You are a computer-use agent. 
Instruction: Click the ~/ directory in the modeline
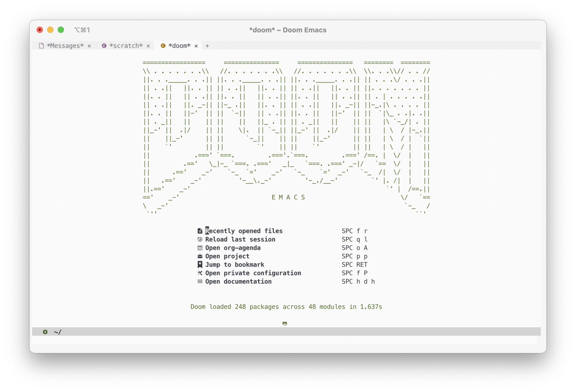(58, 332)
